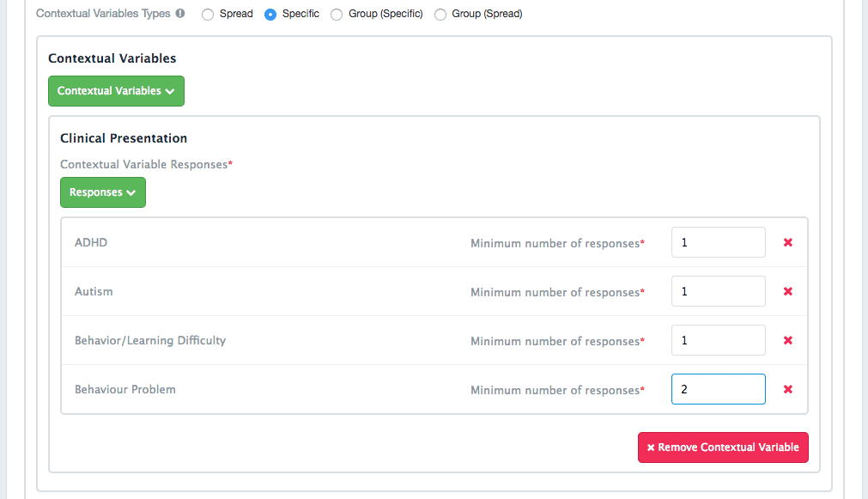Click the Clinical Presentation heading

124,138
